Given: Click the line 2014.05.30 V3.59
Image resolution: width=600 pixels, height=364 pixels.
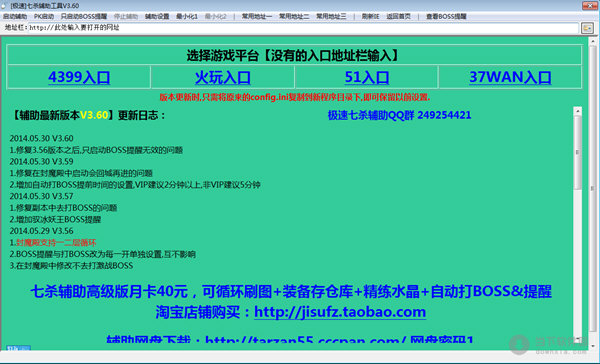Looking at the screenshot, I should [41, 162].
